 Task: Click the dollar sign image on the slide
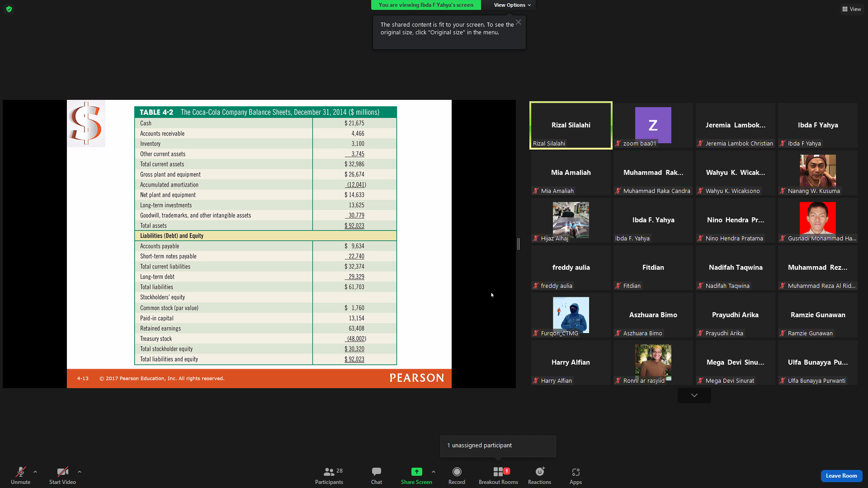tap(86, 123)
